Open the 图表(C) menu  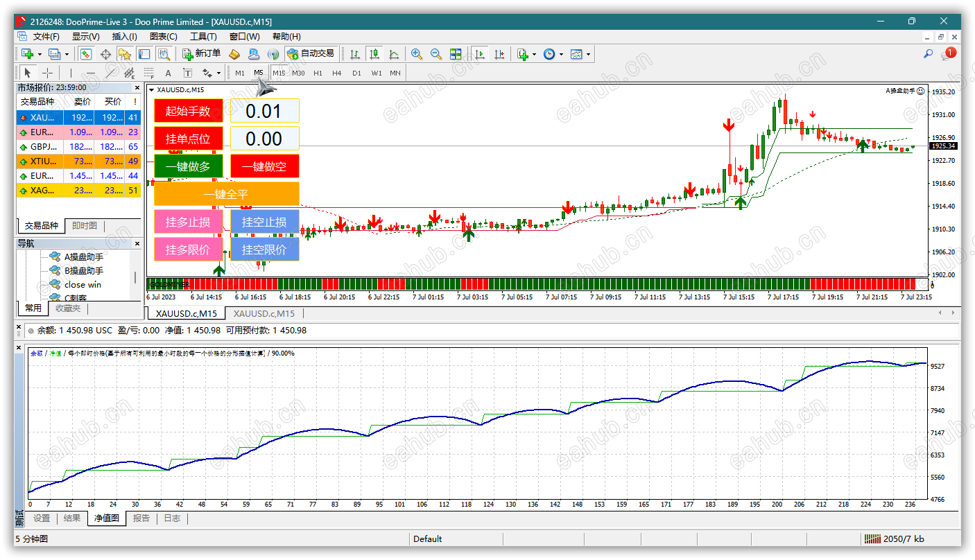(164, 37)
